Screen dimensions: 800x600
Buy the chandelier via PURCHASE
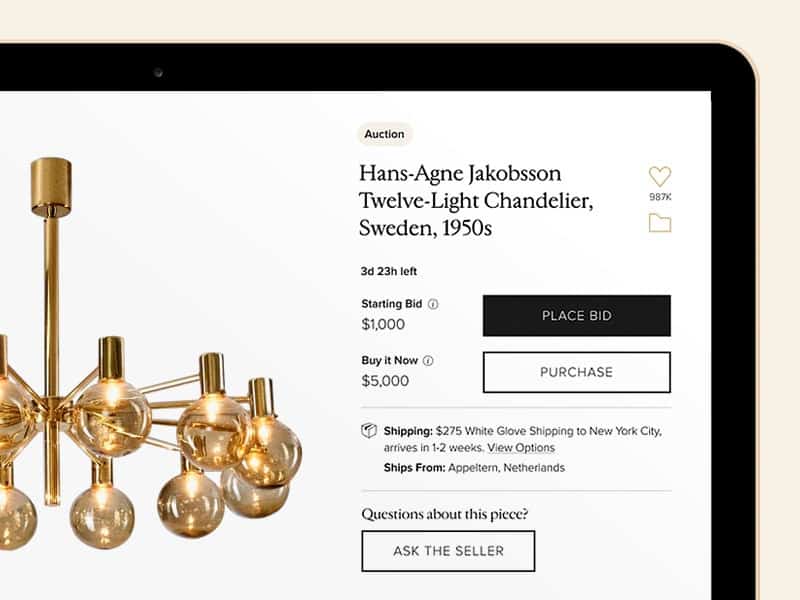click(576, 372)
